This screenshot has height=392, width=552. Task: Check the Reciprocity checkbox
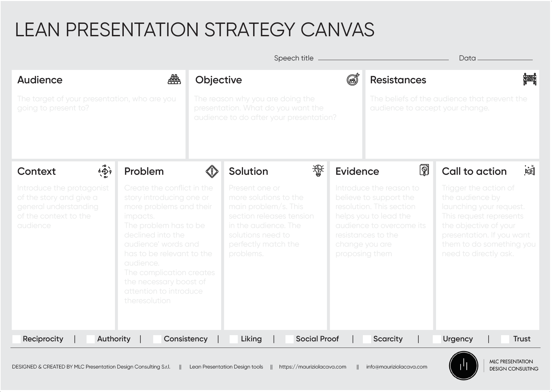point(16,339)
